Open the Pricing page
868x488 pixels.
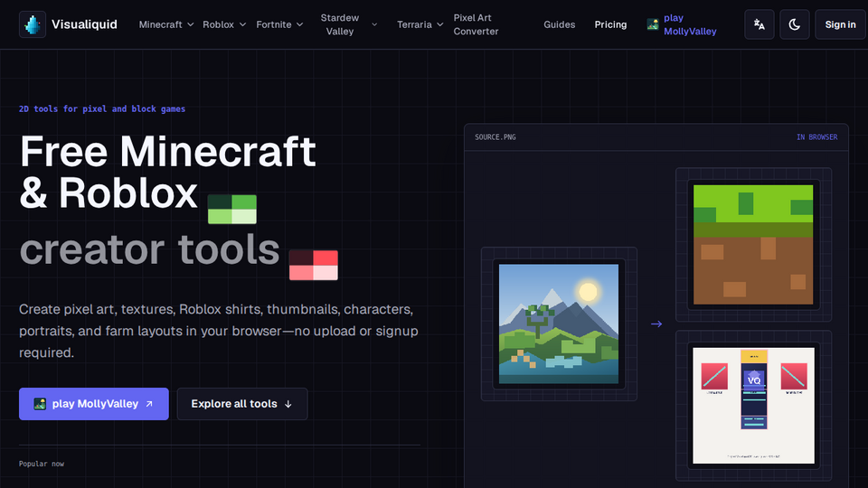[x=610, y=24]
